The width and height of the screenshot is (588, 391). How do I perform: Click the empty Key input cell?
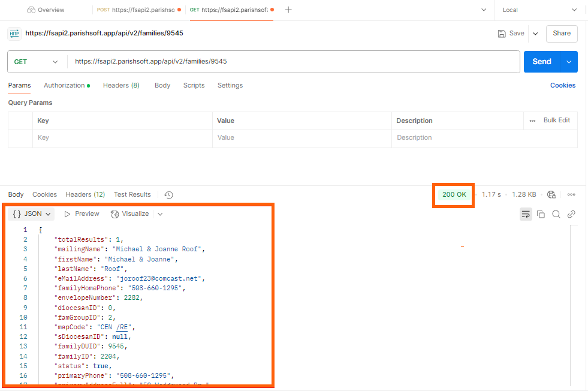pos(122,138)
